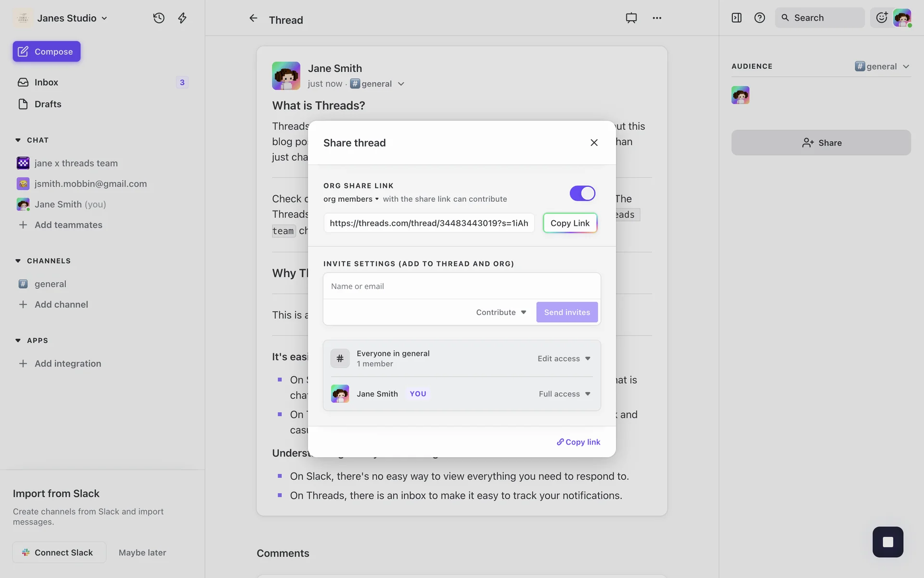Click the back arrow beside Thread
The width and height of the screenshot is (924, 578).
(253, 18)
